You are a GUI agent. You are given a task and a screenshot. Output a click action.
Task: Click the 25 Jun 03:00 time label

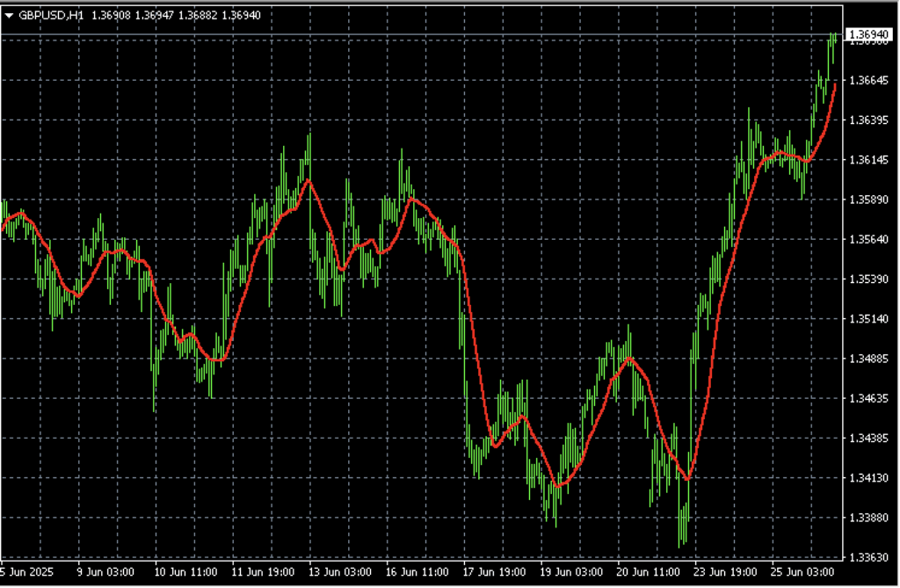(801, 571)
